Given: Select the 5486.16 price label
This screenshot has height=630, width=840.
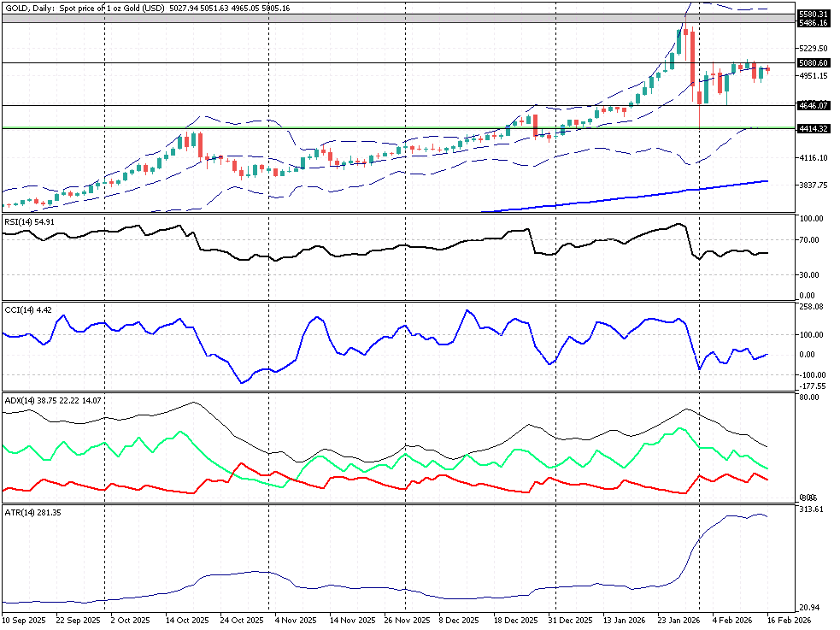Looking at the screenshot, I should (x=813, y=23).
